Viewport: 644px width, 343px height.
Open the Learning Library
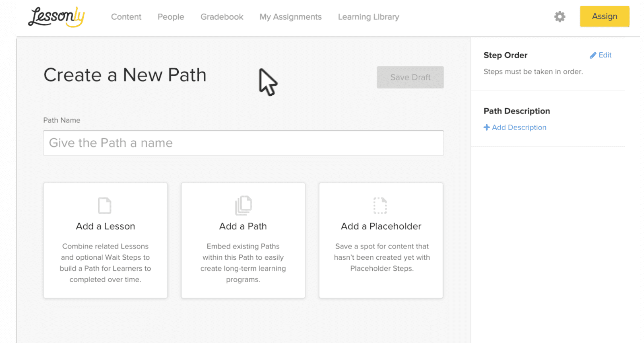pos(369,17)
